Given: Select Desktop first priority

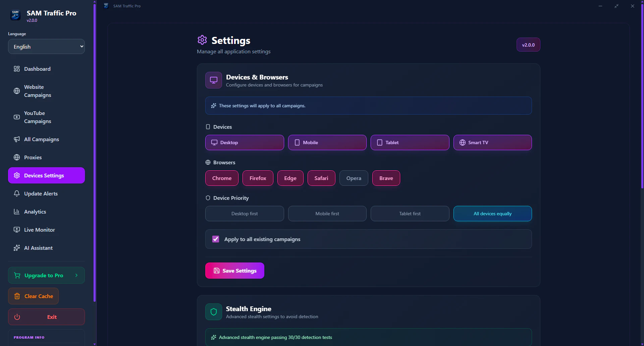Looking at the screenshot, I should pyautogui.click(x=245, y=214).
